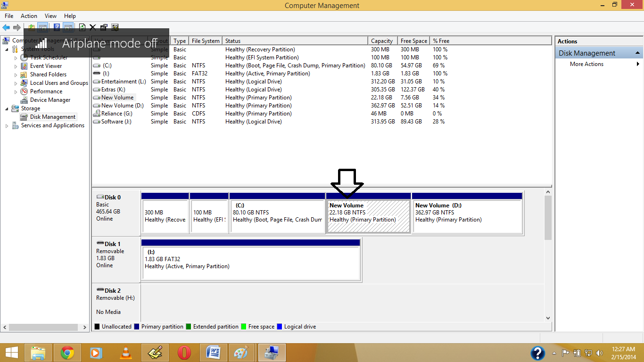Click the pencil notes taskbar icon
The height and width of the screenshot is (362, 644).
pos(155,353)
